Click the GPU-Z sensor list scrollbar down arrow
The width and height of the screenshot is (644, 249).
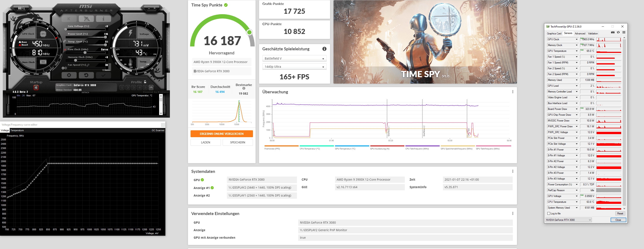click(x=624, y=209)
